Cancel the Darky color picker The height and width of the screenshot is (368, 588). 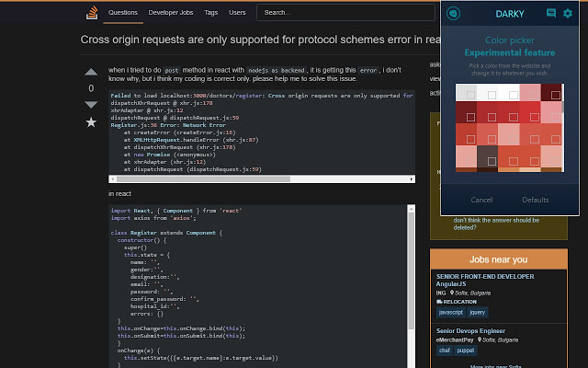(481, 200)
